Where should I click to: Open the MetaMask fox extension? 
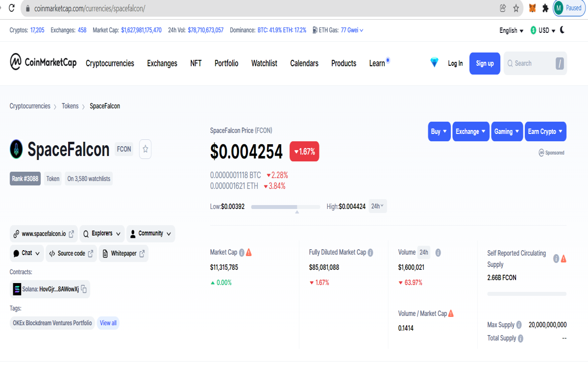[532, 8]
